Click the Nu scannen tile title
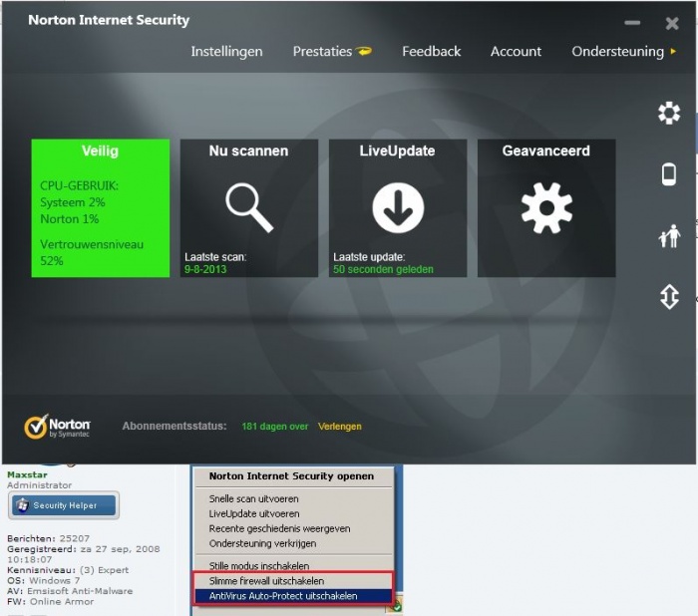The height and width of the screenshot is (616, 698). [x=249, y=151]
